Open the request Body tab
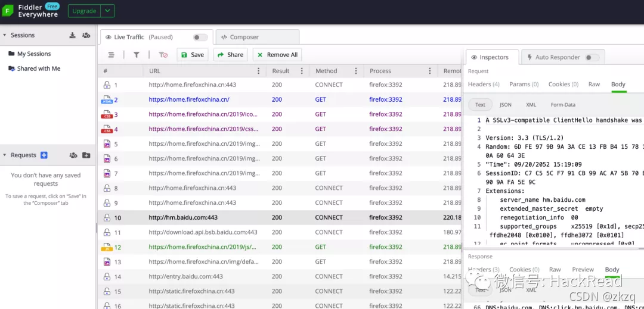The height and width of the screenshot is (309, 644). pos(618,84)
